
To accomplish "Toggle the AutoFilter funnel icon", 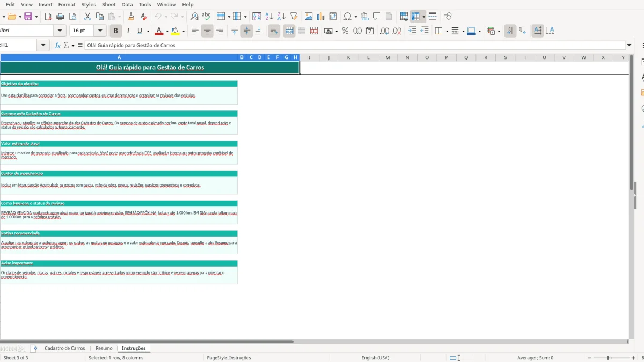I will [294, 17].
